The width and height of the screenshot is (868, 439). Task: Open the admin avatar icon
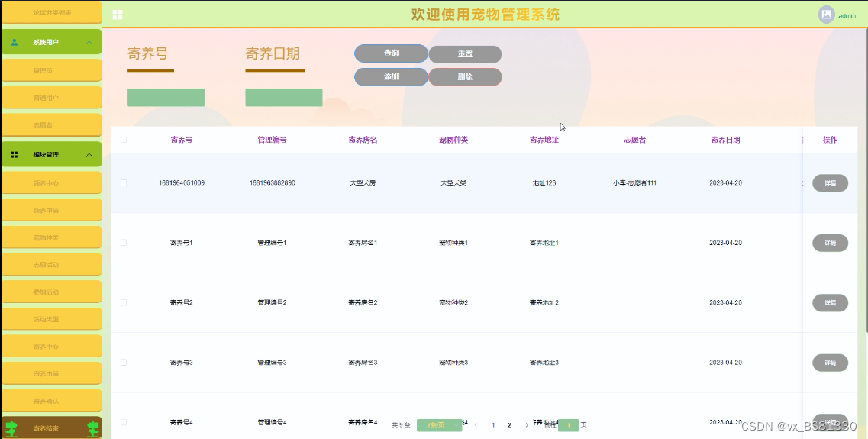click(826, 15)
